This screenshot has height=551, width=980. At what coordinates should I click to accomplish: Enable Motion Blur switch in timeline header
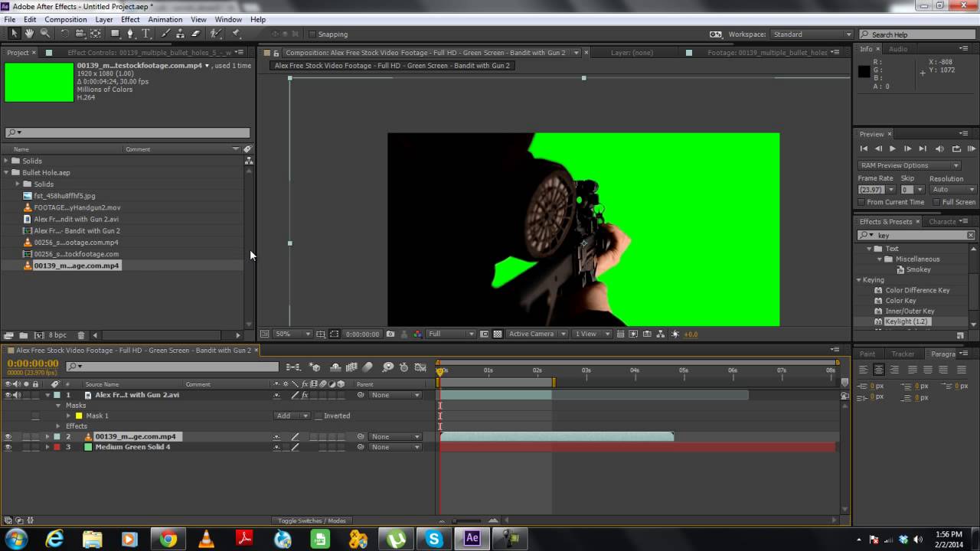367,367
